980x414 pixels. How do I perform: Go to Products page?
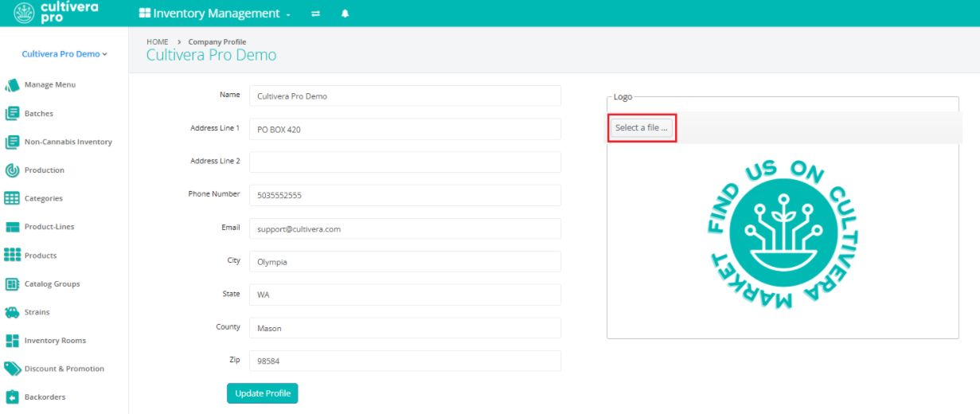(41, 256)
